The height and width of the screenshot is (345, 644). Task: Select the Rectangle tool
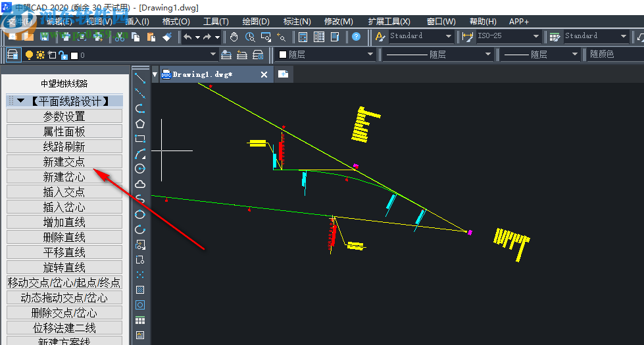pyautogui.click(x=140, y=139)
